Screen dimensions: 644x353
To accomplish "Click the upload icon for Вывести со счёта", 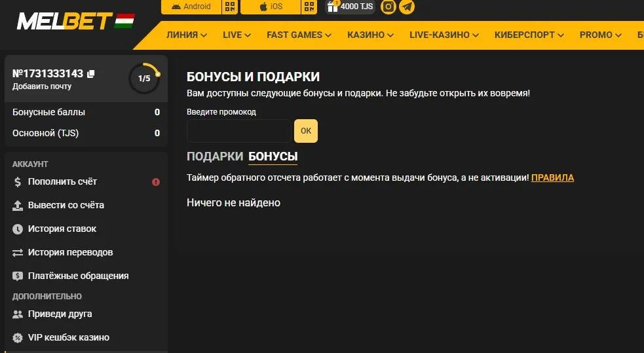I will 18,205.
